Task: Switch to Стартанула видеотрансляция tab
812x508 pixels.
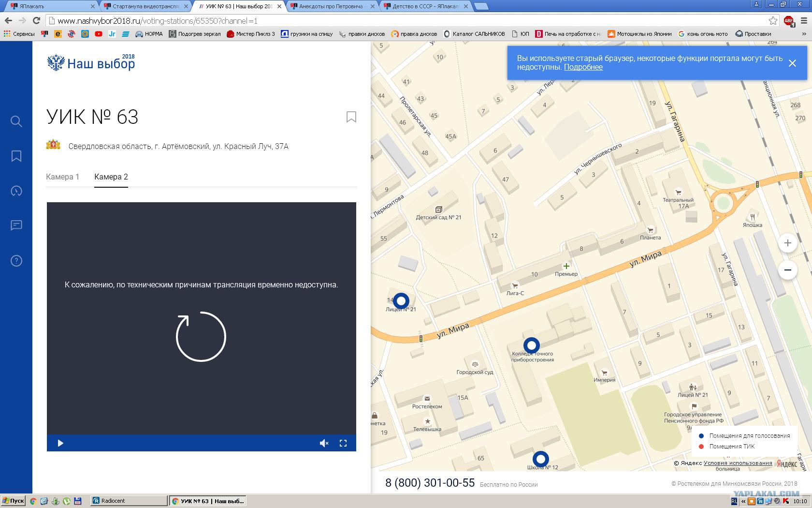Action: coord(145,6)
